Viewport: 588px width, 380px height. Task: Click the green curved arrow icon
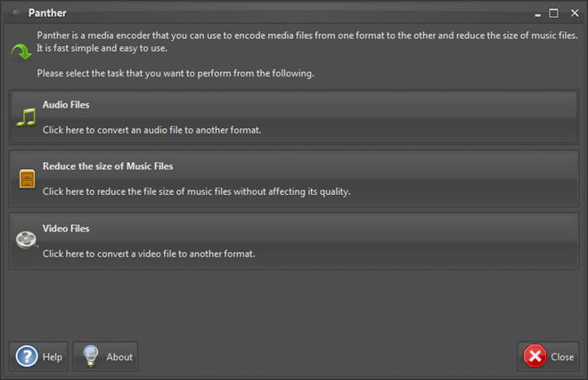point(21,52)
